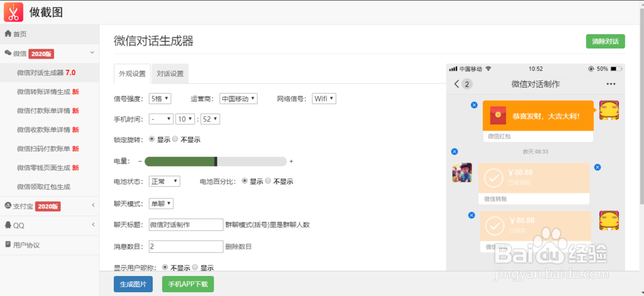
Task: Click the QQ bell icon
Action: pos(8,225)
